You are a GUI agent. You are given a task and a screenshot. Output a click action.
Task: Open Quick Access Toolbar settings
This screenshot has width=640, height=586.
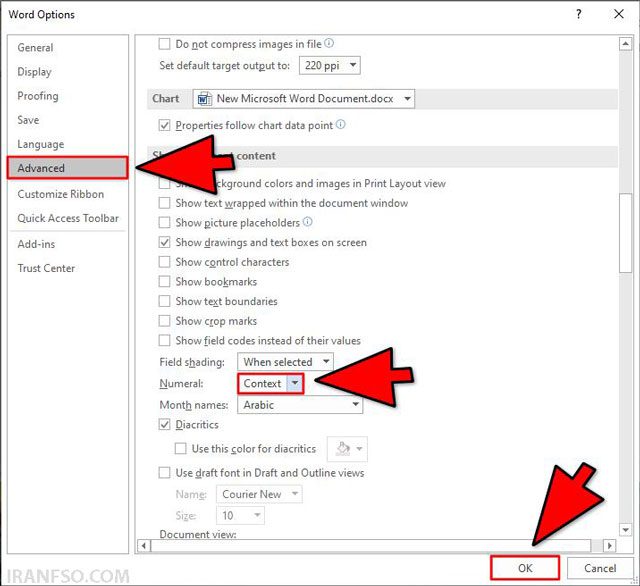[68, 218]
